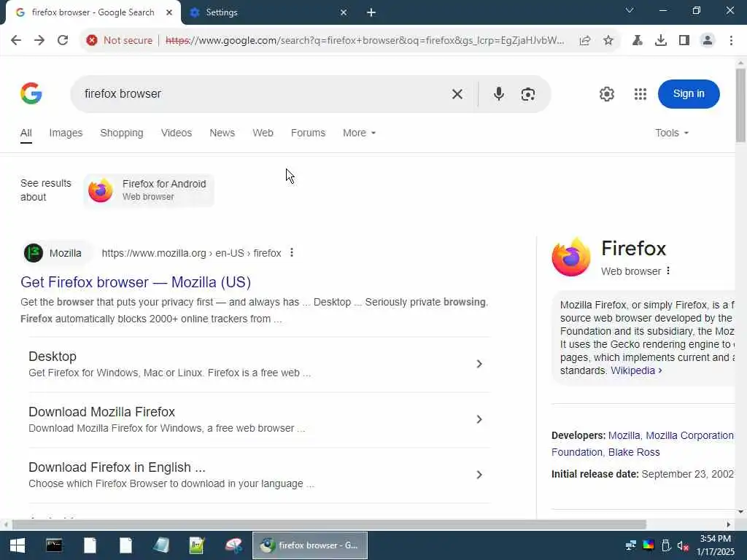Expand the Desktop sitelink chevron
This screenshot has height=560, width=747.
479,364
